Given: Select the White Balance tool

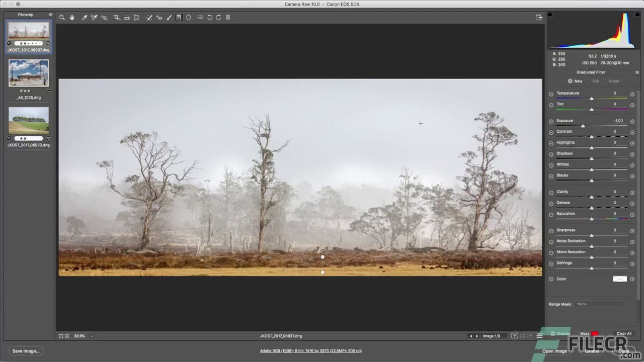Looking at the screenshot, I should click(x=84, y=17).
